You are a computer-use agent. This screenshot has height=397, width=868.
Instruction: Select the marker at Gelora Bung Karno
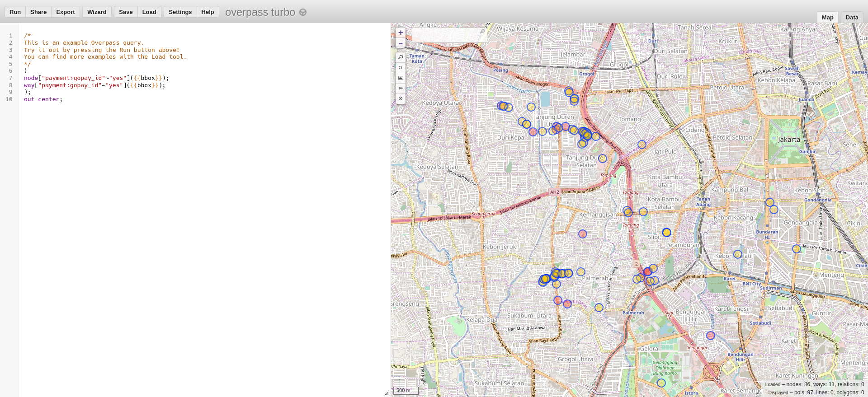pyautogui.click(x=661, y=383)
